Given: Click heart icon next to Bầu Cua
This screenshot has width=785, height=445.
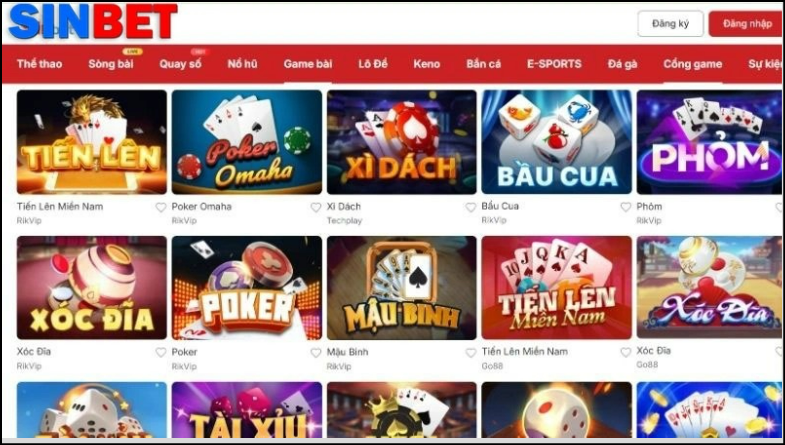Looking at the screenshot, I should click(626, 207).
